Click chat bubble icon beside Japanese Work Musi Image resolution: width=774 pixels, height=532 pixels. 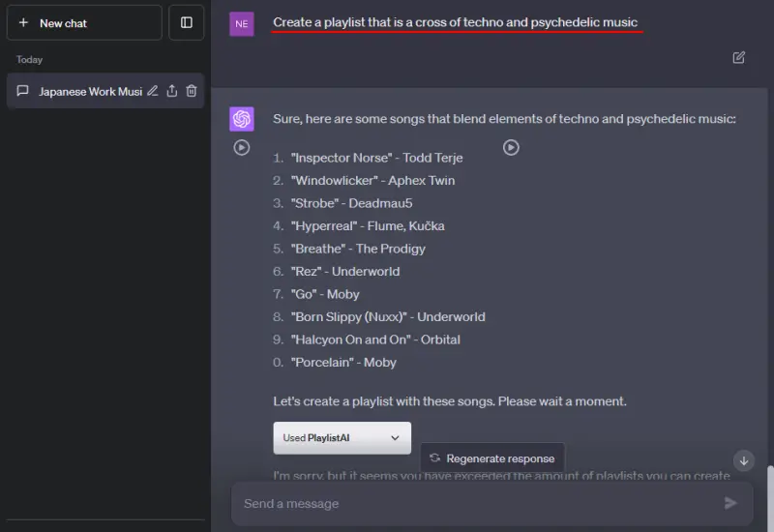(23, 91)
